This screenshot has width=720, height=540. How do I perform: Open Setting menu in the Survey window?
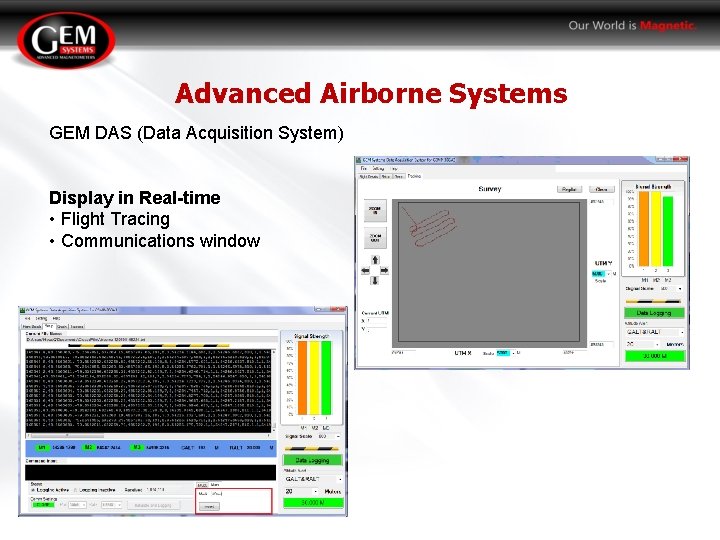click(x=378, y=169)
